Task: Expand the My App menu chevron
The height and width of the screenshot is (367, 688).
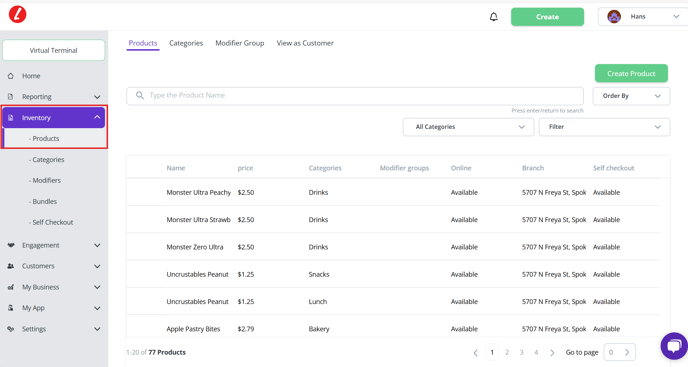Action: click(x=97, y=308)
